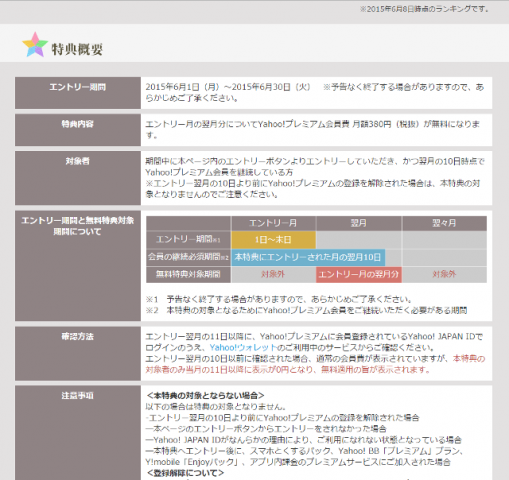Click the 特典概要 section heading

click(x=77, y=49)
